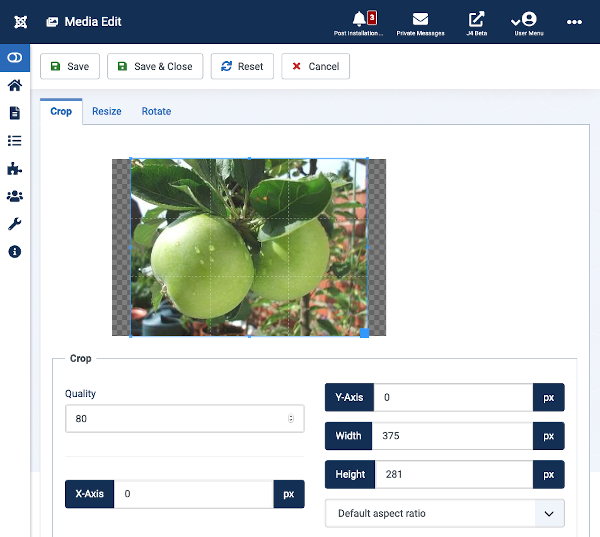Open the Content file sidebar icon
The image size is (600, 537).
coord(15,113)
